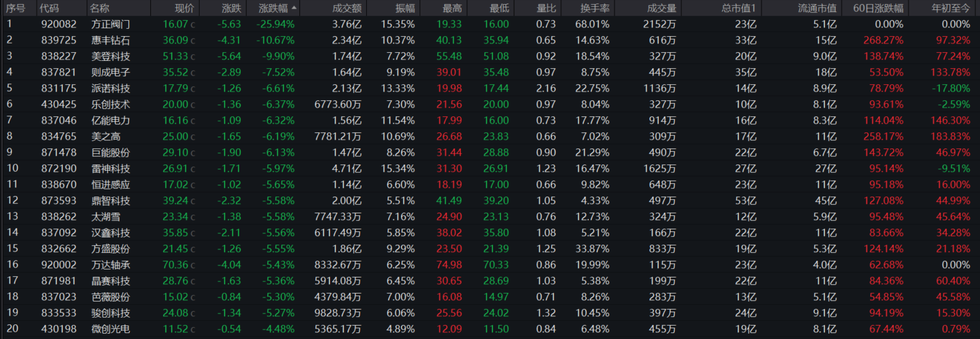Screen dimensions: 980x339
Task: Select stock name 汉鑫科技
Action: point(111,233)
